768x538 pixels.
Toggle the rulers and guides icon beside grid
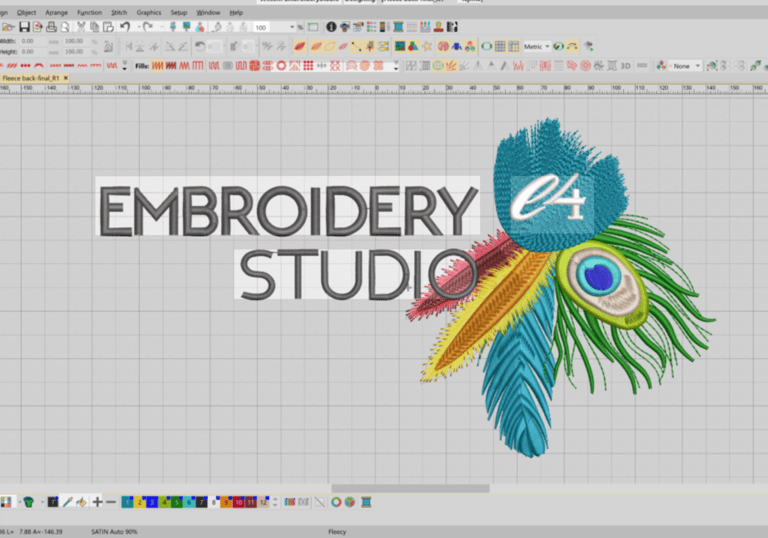513,47
